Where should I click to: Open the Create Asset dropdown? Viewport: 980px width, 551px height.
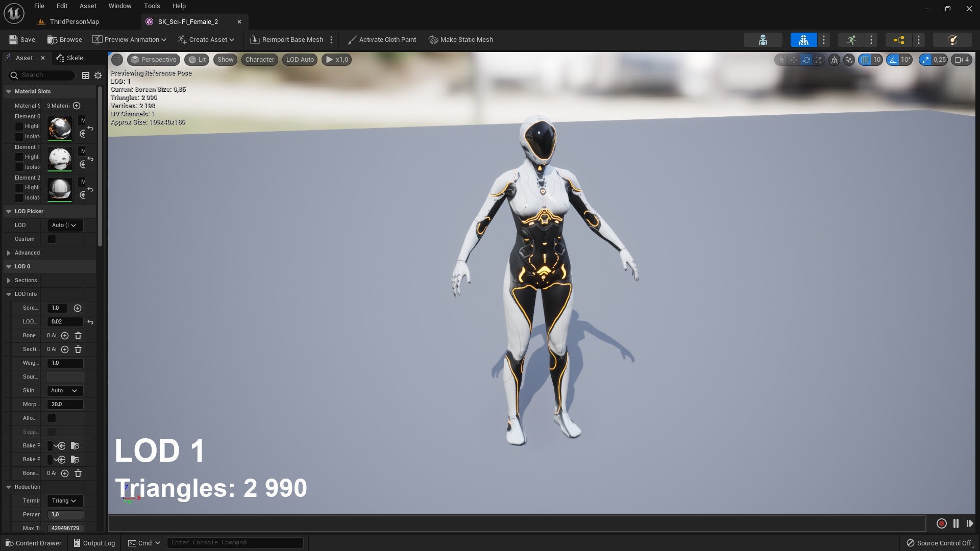coord(206,40)
